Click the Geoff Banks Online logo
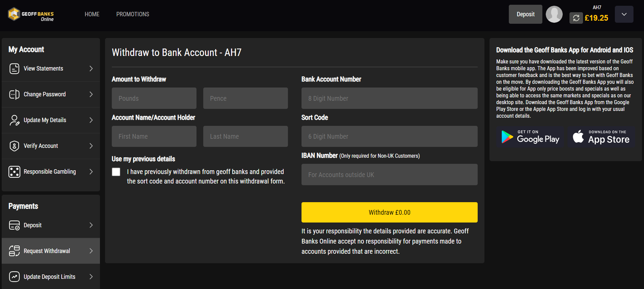The width and height of the screenshot is (644, 289). coord(31,14)
